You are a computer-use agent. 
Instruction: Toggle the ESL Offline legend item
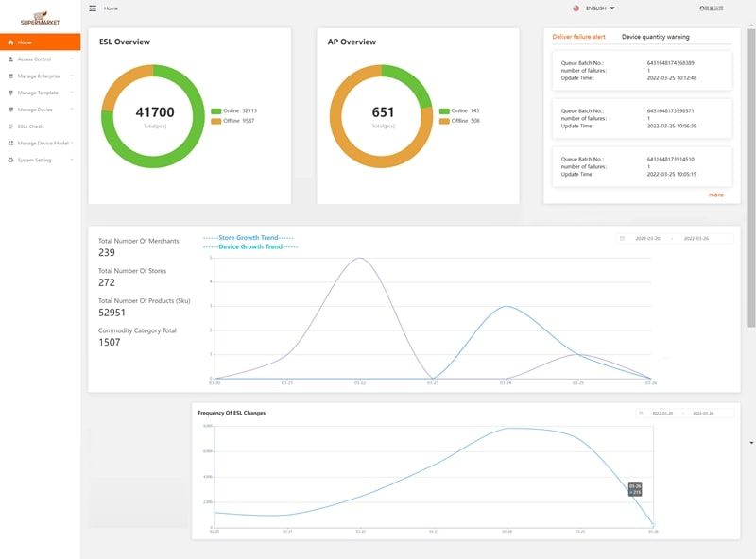[233, 121]
